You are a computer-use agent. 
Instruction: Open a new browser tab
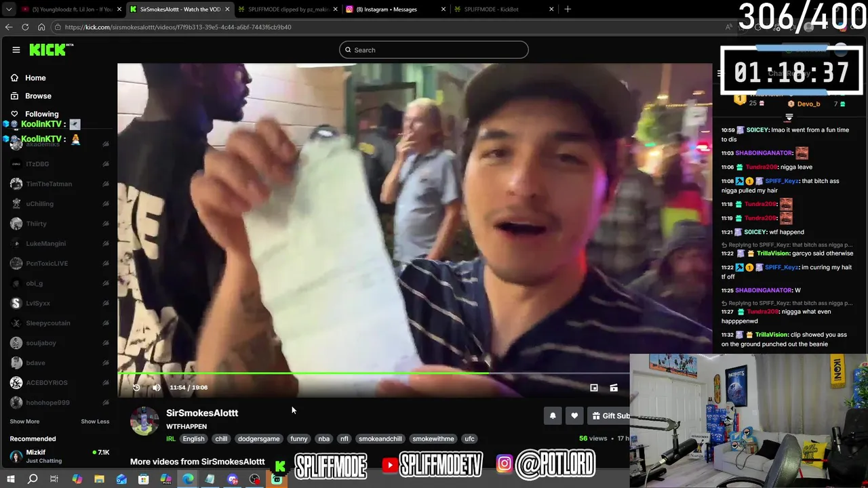tap(568, 9)
